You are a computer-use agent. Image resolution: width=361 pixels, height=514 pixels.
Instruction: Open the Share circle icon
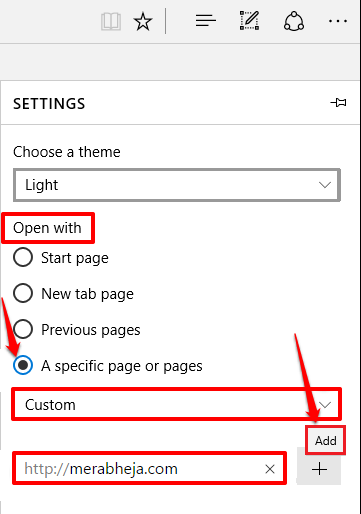294,21
